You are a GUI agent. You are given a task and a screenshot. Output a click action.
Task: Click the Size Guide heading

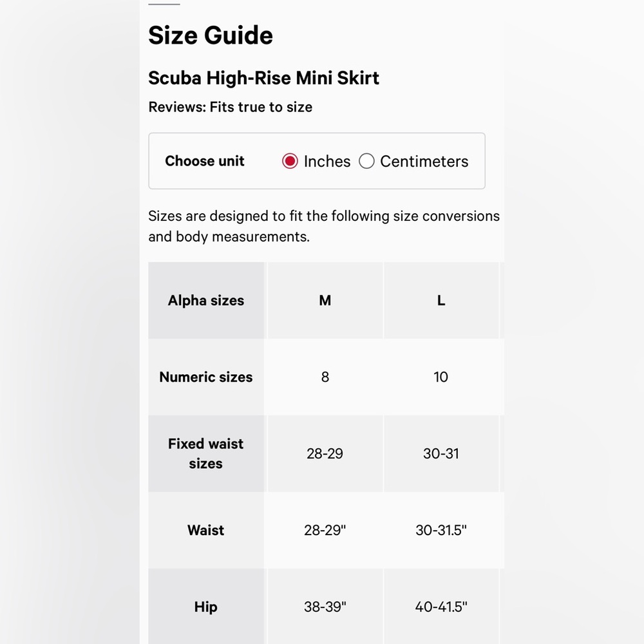(x=211, y=35)
